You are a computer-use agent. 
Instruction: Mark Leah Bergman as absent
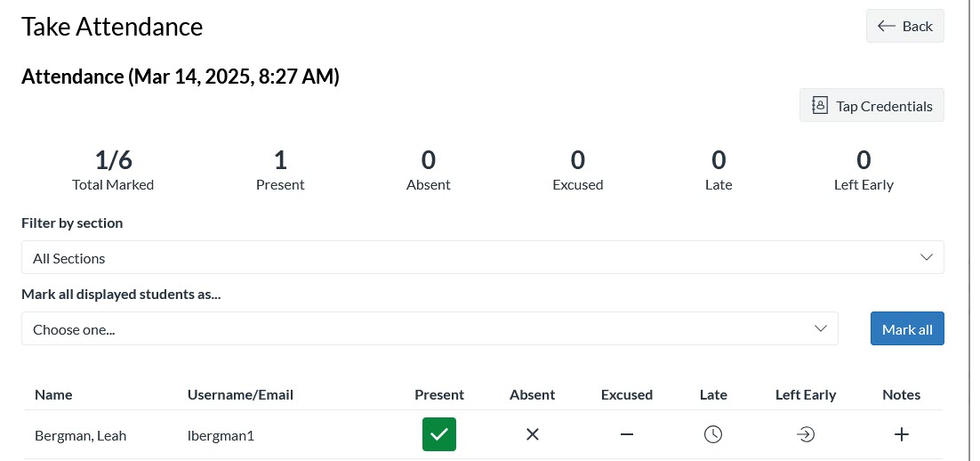click(533, 434)
